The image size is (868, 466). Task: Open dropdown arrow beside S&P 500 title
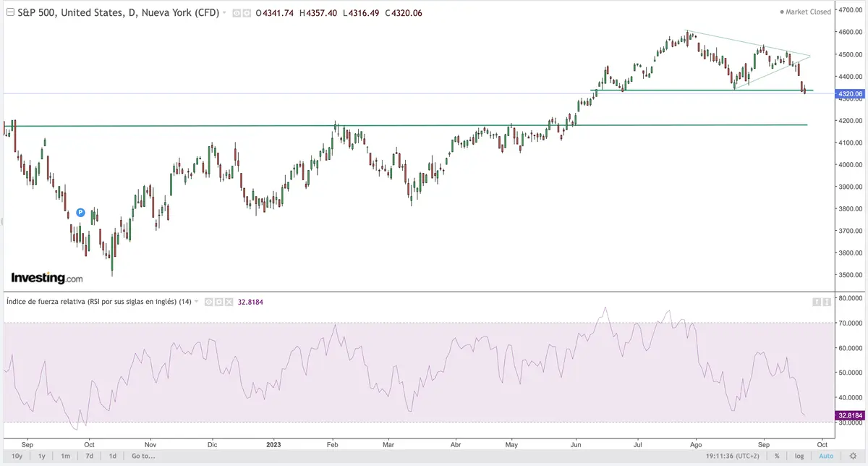[225, 13]
